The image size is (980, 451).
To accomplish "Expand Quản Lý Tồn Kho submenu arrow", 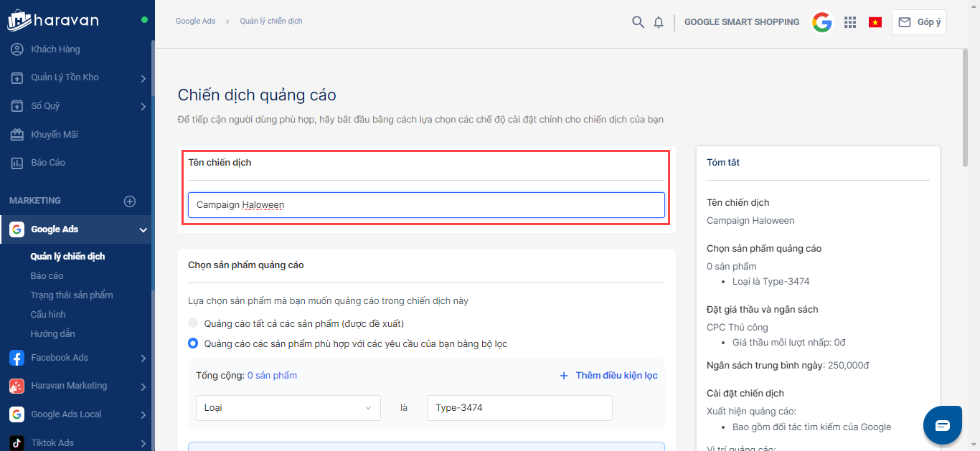I will tap(143, 78).
